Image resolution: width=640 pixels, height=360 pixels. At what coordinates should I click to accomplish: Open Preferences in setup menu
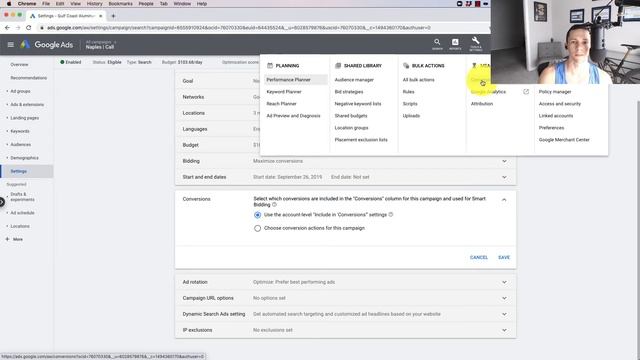pyautogui.click(x=551, y=128)
